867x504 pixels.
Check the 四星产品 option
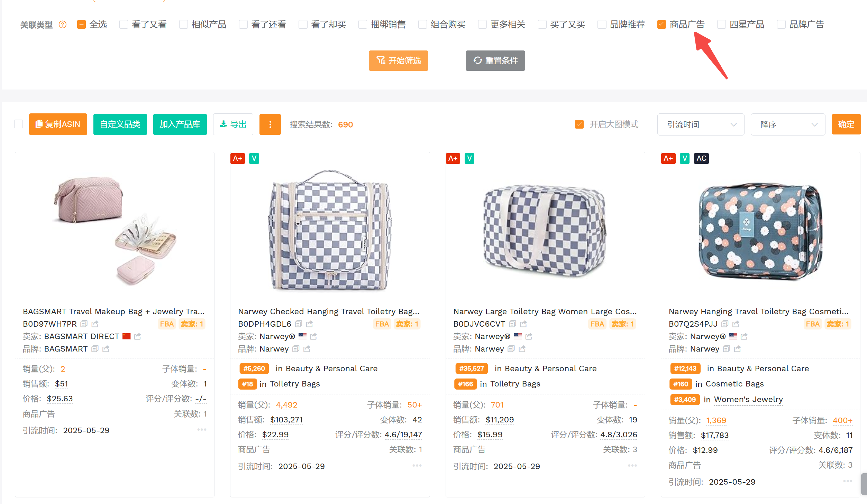(721, 25)
